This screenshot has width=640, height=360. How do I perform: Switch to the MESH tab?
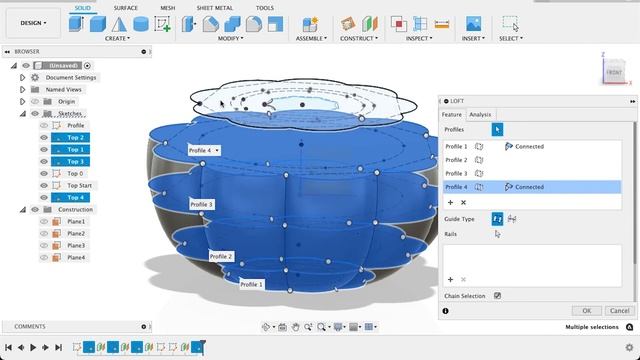click(x=167, y=8)
